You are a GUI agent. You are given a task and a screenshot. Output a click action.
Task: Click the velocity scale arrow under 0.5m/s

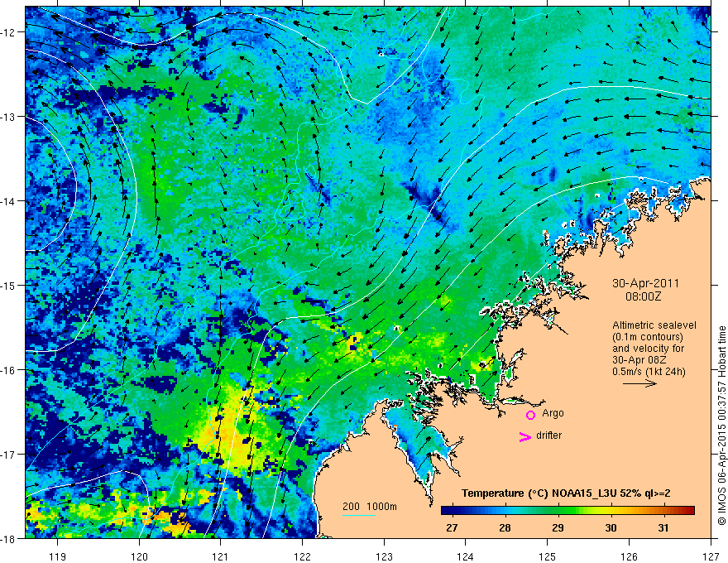639,383
